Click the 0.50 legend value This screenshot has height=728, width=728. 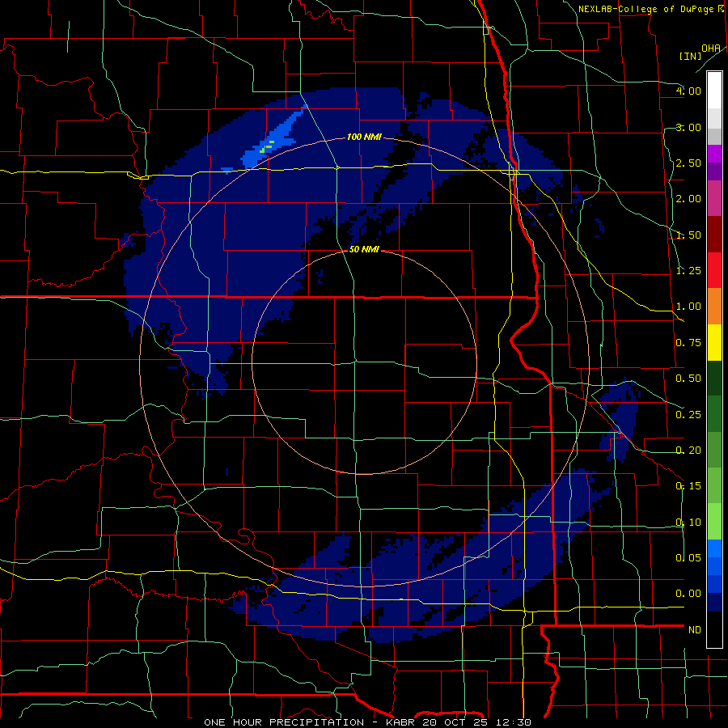click(x=688, y=379)
